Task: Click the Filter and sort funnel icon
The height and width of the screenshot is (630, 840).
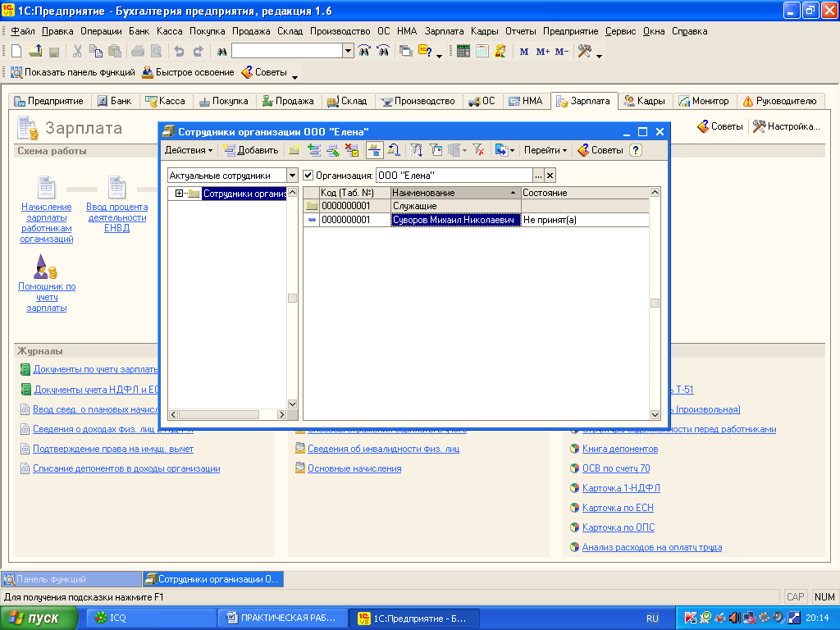Action: [416, 151]
